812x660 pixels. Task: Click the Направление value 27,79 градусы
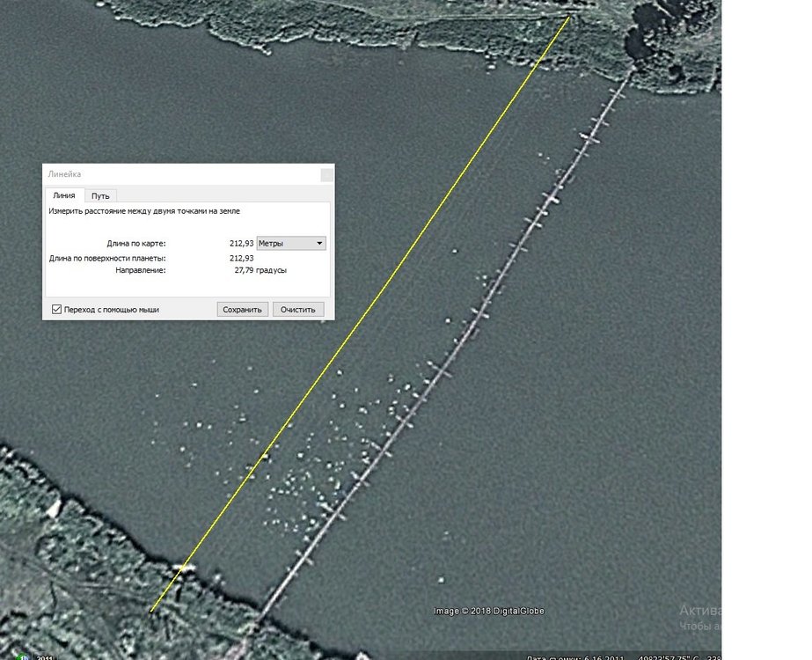tap(260, 270)
